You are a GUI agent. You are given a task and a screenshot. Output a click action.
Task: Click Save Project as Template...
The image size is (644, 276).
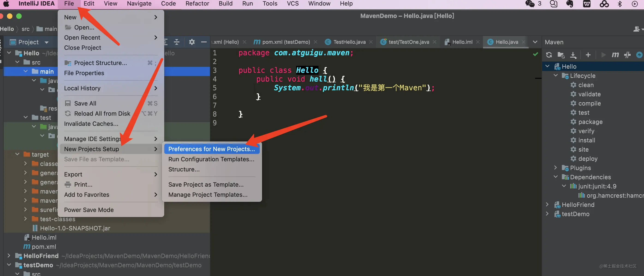[206, 185]
